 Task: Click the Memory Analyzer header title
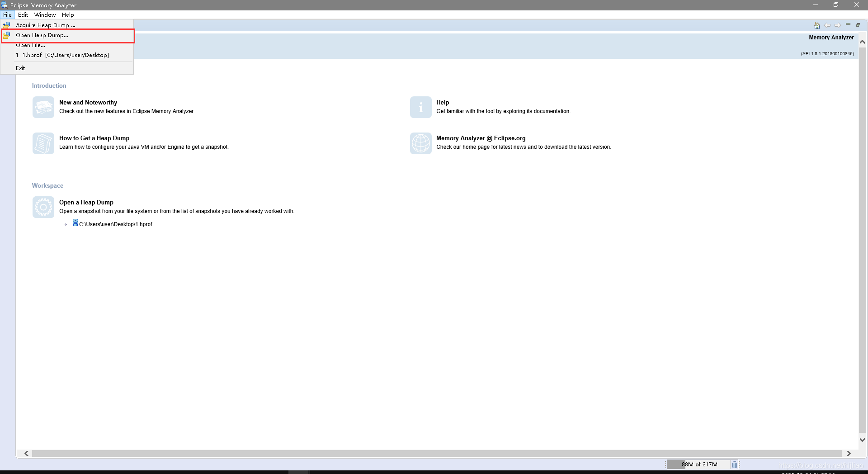click(x=831, y=38)
